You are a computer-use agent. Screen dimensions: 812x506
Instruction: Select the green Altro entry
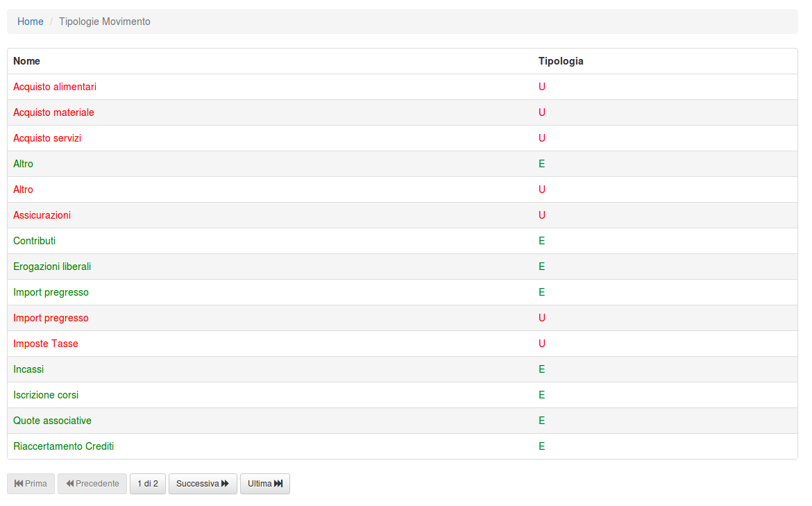[23, 164]
